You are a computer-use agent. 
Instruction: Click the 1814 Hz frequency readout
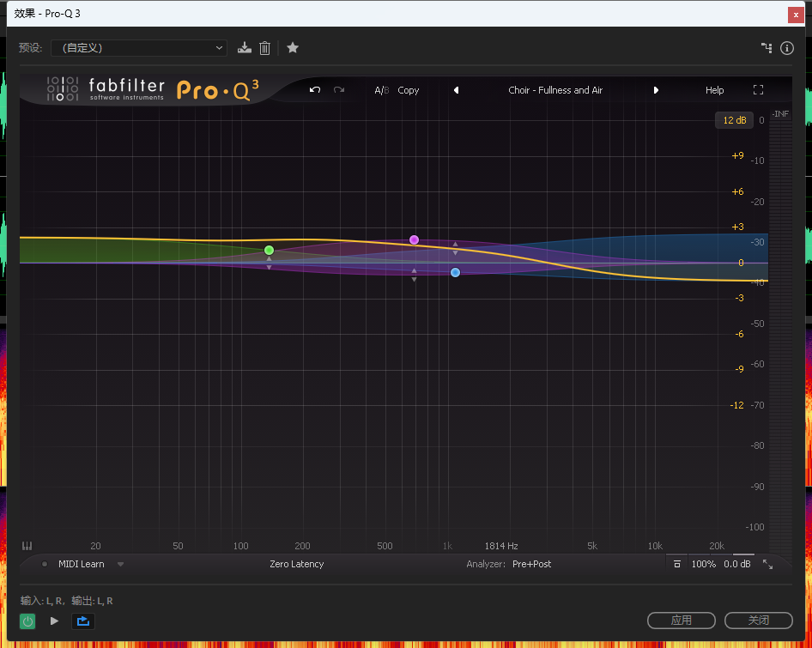[x=501, y=546]
